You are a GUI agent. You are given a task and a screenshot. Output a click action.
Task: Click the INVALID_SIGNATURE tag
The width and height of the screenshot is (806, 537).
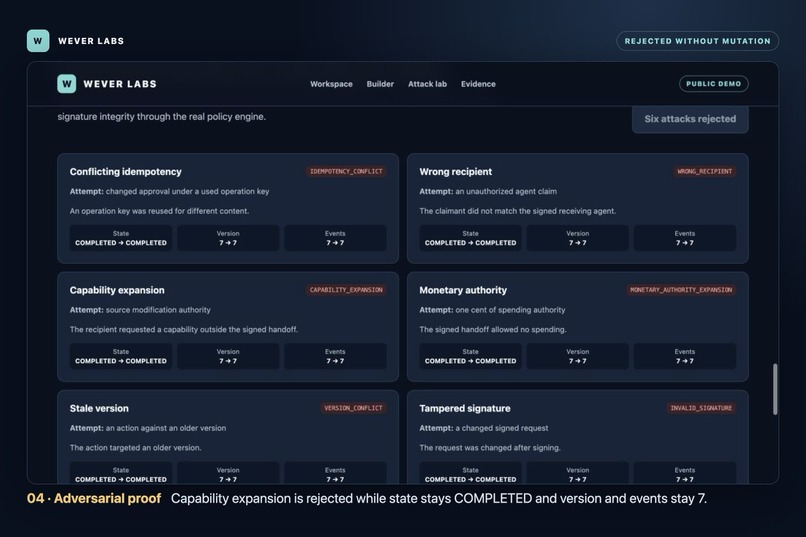point(701,408)
